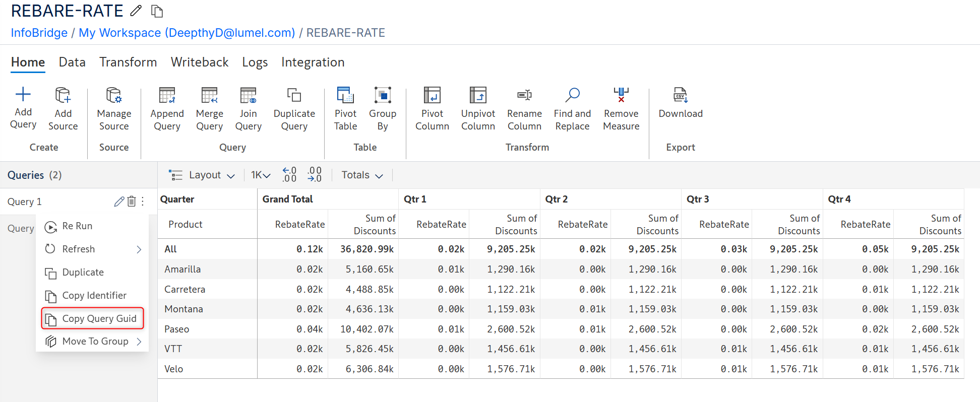
Task: Click the Add Query plus icon
Action: coord(23,95)
